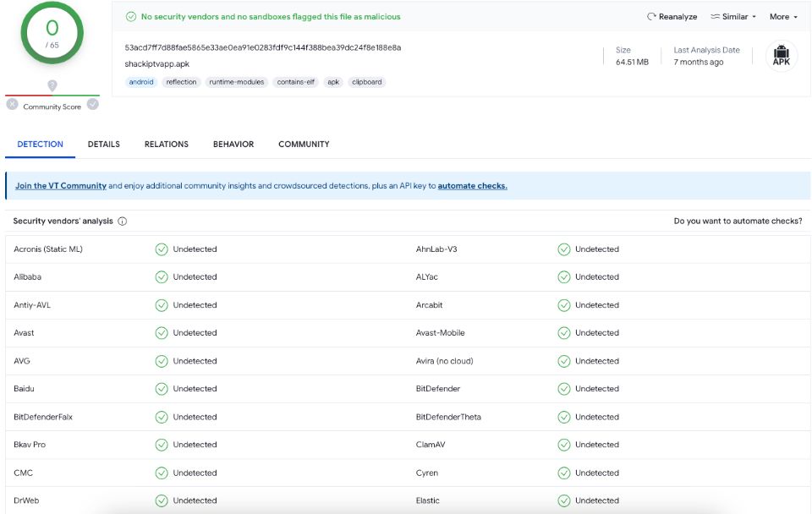Viewport: 812px width, 514px height.
Task: Click the '7 months ago' analysis date
Action: tap(698, 62)
